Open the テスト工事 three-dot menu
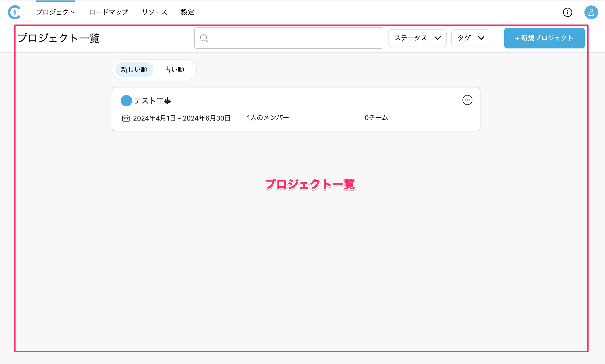The height and width of the screenshot is (364, 605). point(467,100)
